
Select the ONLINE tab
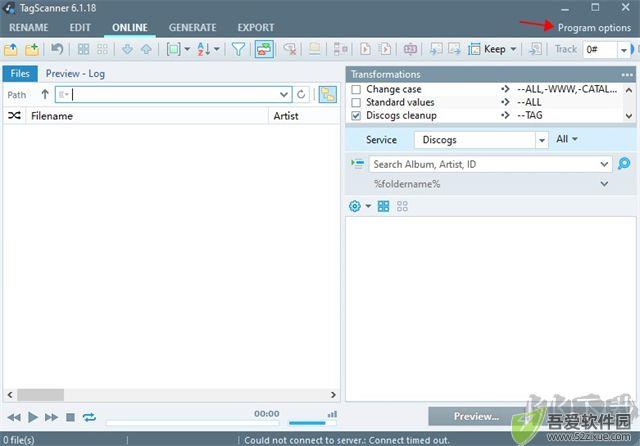130,27
